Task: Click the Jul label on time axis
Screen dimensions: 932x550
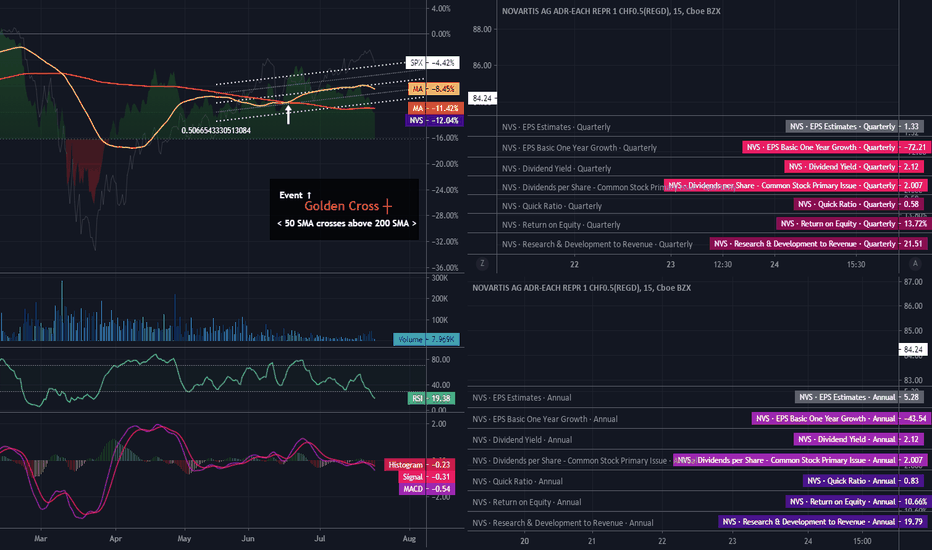Action: click(320, 539)
